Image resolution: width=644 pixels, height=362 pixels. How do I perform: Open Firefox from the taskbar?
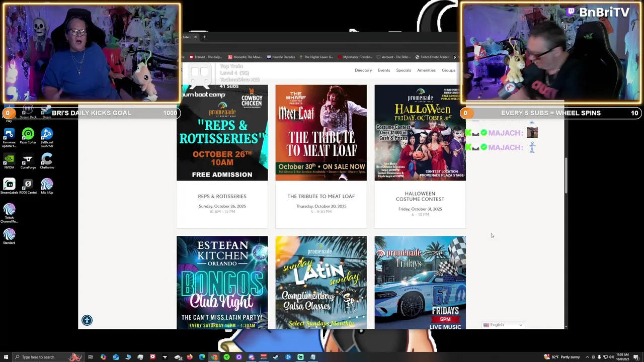click(x=190, y=357)
